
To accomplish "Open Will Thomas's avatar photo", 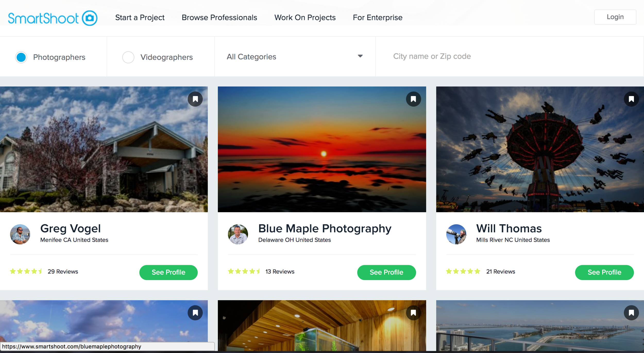I will tap(456, 234).
